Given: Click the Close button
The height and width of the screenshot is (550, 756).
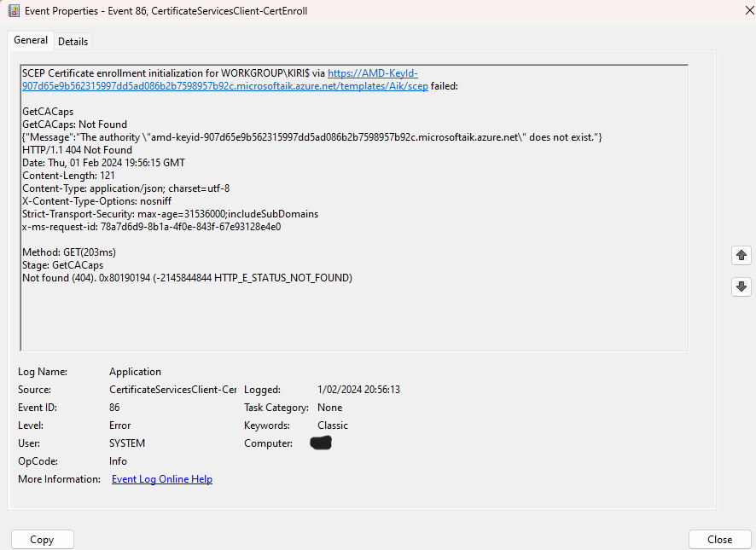Looking at the screenshot, I should point(719,540).
